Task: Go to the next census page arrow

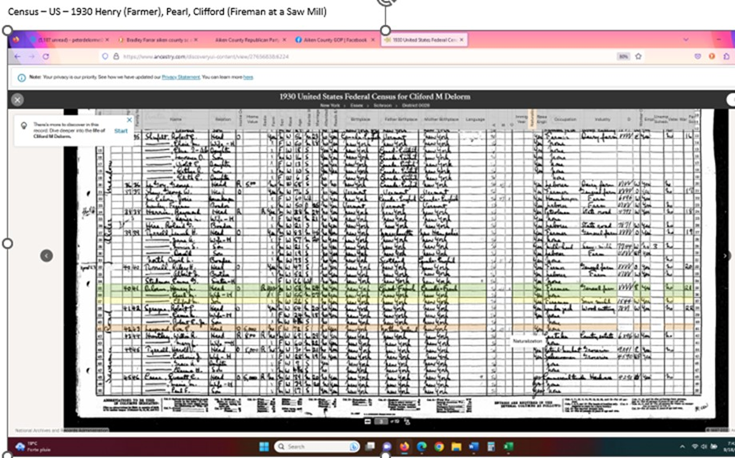Action: [x=726, y=256]
